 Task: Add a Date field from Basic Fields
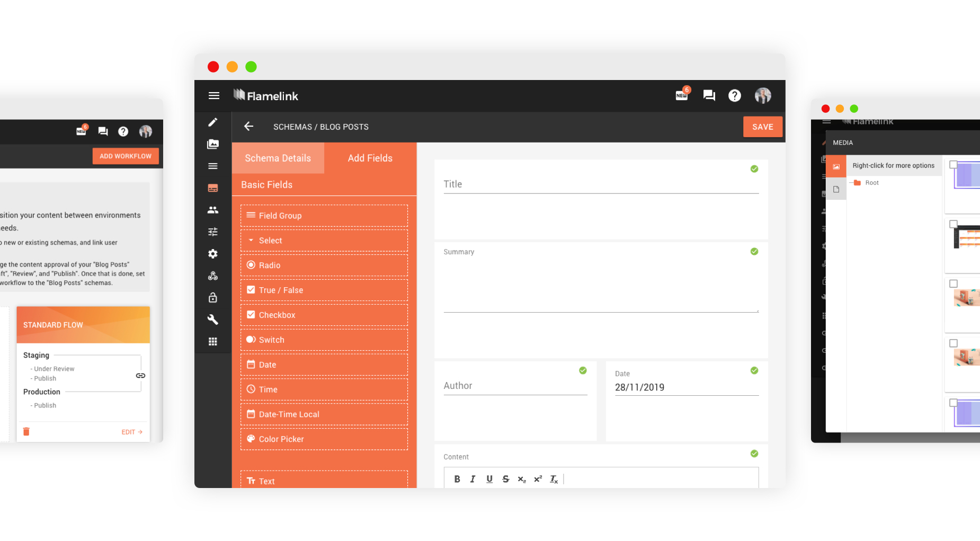coord(324,365)
